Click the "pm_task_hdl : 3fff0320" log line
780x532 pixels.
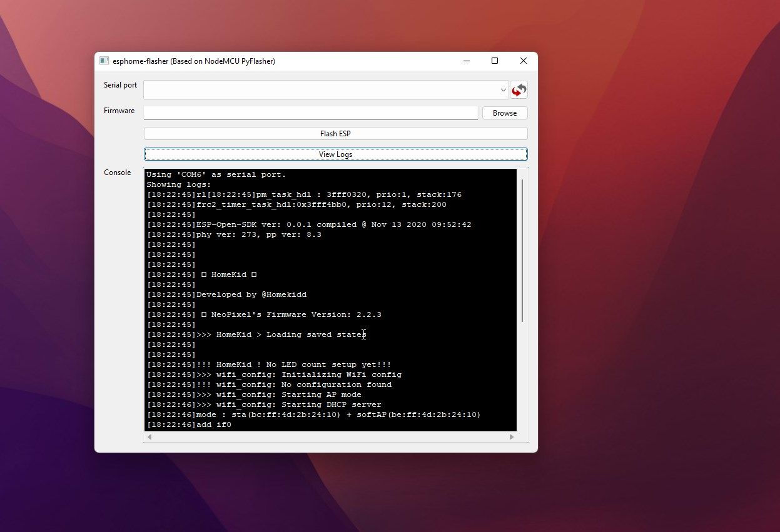(x=304, y=194)
